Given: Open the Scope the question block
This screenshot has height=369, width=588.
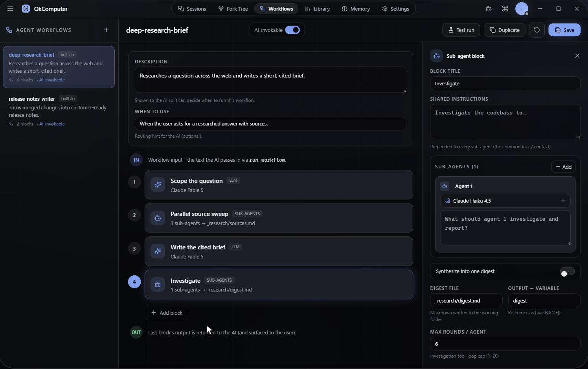Looking at the screenshot, I should click(x=279, y=185).
